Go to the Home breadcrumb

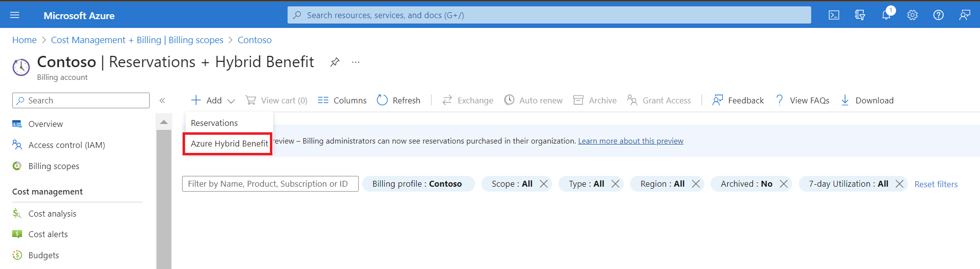[25, 40]
